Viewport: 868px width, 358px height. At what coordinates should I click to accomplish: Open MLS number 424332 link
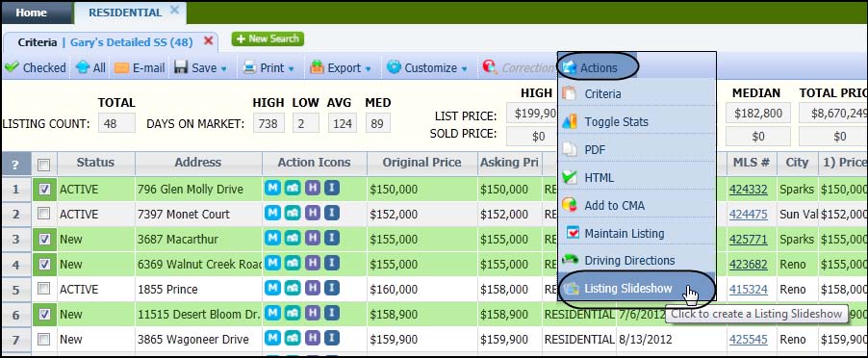click(x=748, y=190)
